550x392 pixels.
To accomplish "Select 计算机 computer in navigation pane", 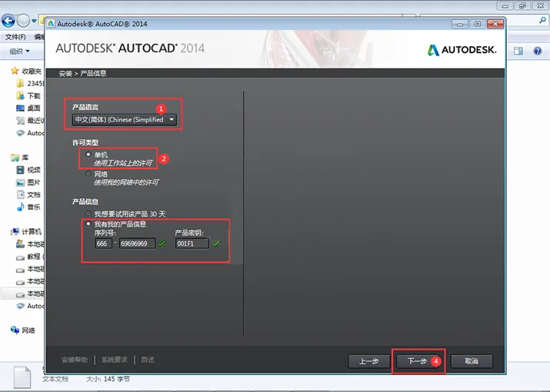I will tap(32, 231).
